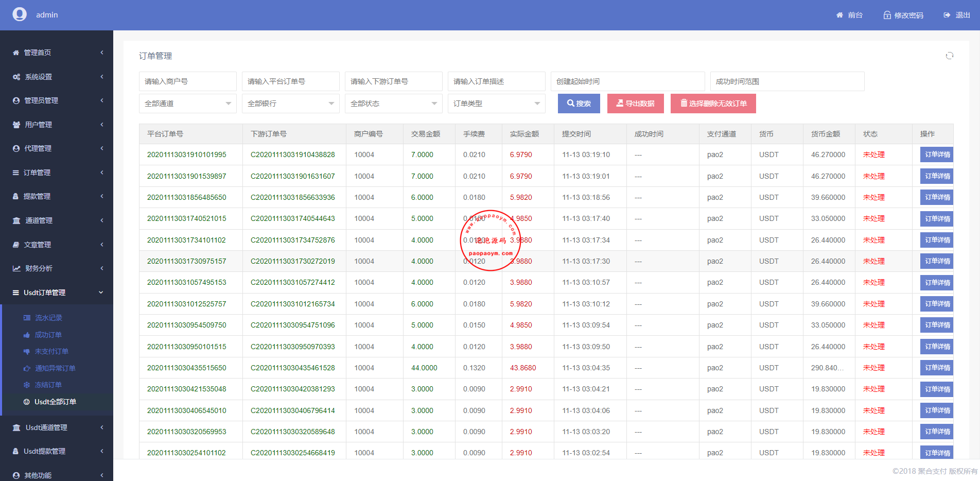Open the 全部通道 dropdown
This screenshot has height=481, width=980.
(187, 104)
